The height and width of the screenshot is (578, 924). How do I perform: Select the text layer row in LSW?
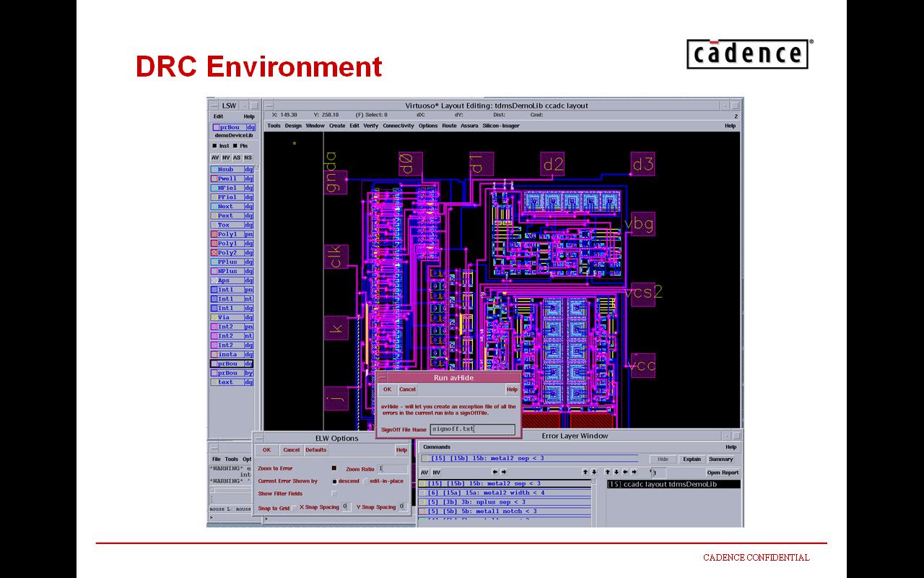click(232, 382)
